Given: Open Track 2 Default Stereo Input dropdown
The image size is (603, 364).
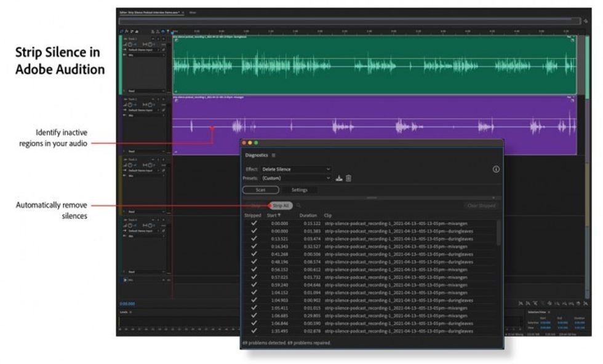Looking at the screenshot, I should (144, 110).
